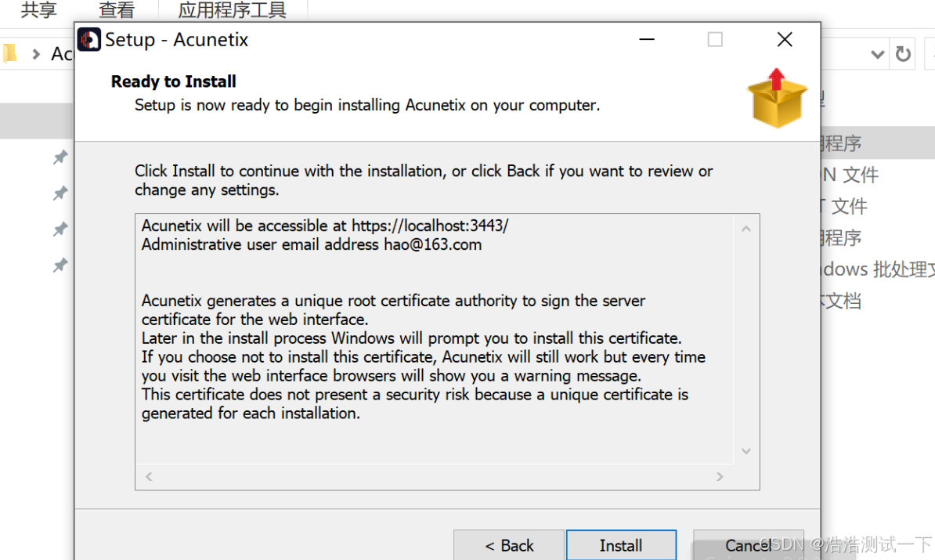The image size is (935, 560).
Task: Click right arrow of horizontal scrollbar
Action: pos(720,476)
